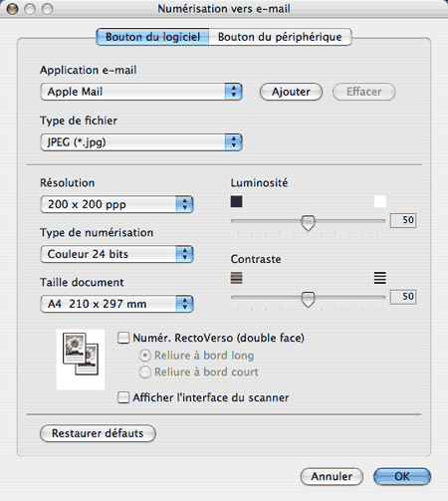Click the Luminosité slider thumb
This screenshot has height=501, width=448.
coord(308,223)
